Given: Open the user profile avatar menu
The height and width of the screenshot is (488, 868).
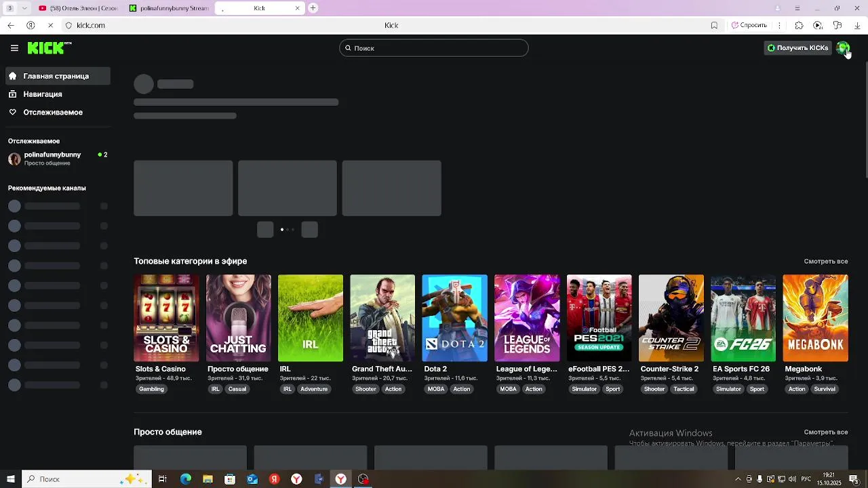Looking at the screenshot, I should point(842,48).
